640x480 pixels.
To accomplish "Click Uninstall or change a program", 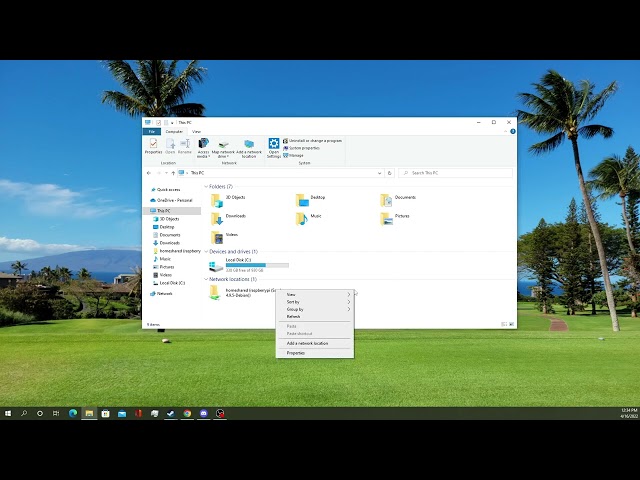I will pos(312,140).
